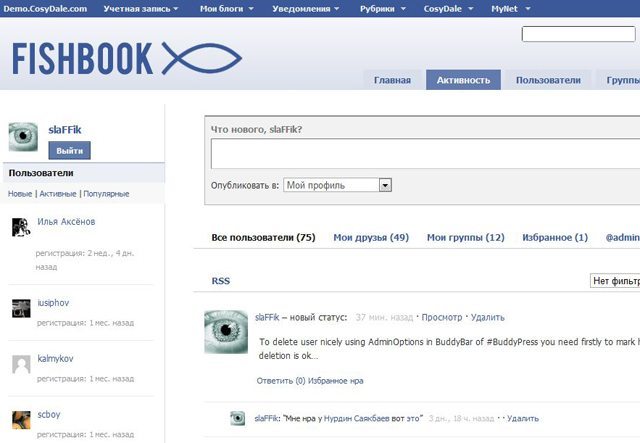The height and width of the screenshot is (443, 640).
Task: Open scboy profile link
Action: click(49, 414)
